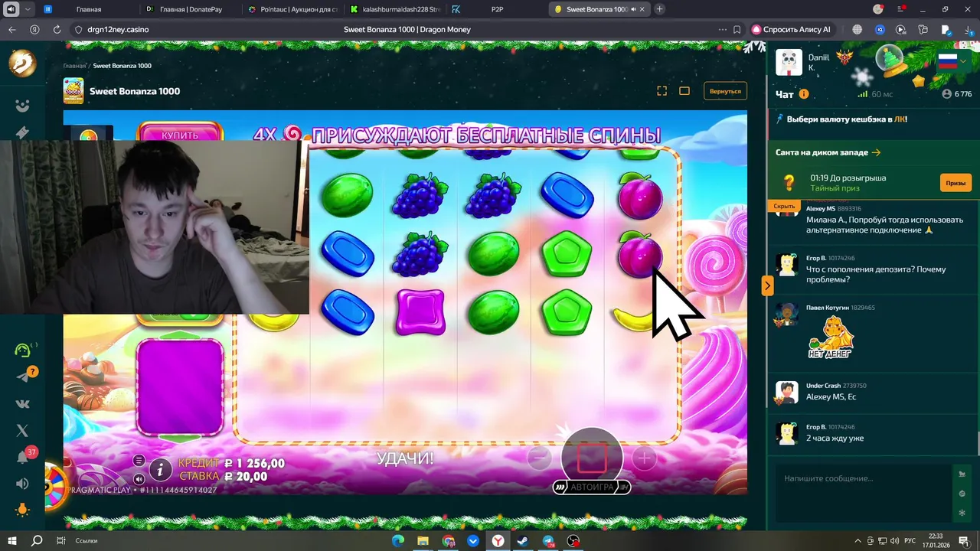Bookmark the current page
This screenshot has height=551, width=980.
(x=737, y=29)
